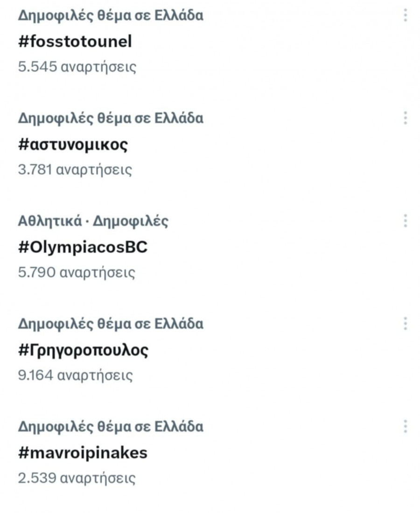The height and width of the screenshot is (513, 420).
Task: Click the 5.545 αναρτήσεις post count
Action: pyautogui.click(x=77, y=67)
